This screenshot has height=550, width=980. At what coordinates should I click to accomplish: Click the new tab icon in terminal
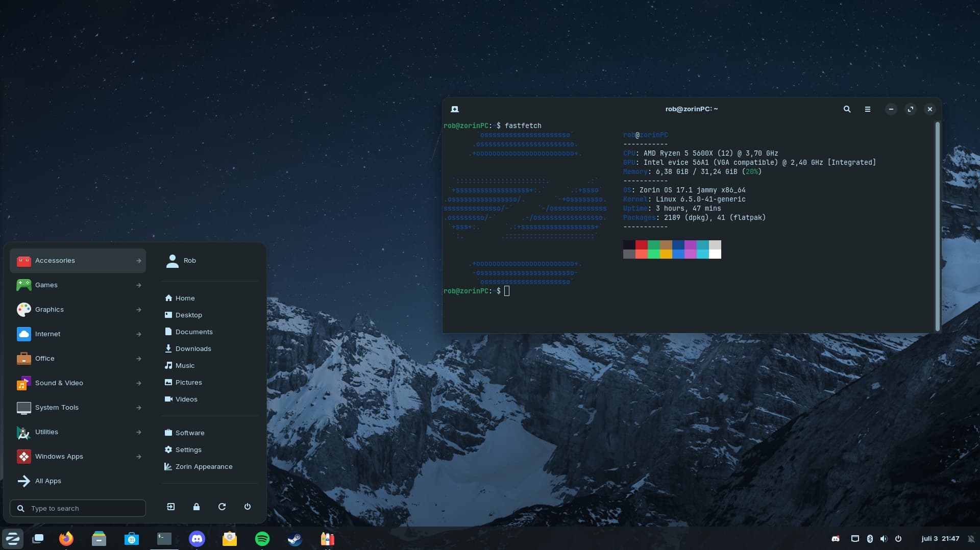pyautogui.click(x=455, y=109)
